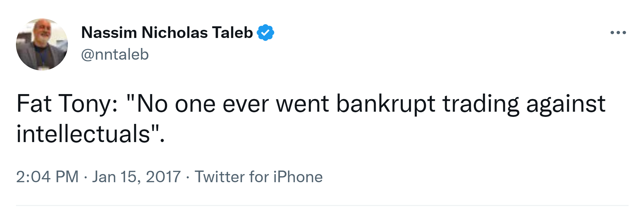Click the word "Nicholas" in the display name
644x215 pixels.
(175, 33)
